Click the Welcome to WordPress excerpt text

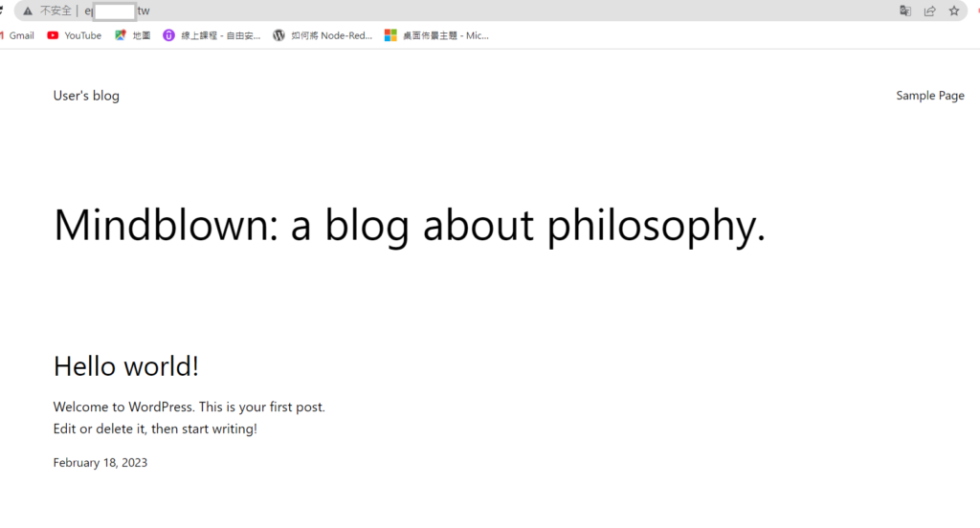click(x=189, y=407)
